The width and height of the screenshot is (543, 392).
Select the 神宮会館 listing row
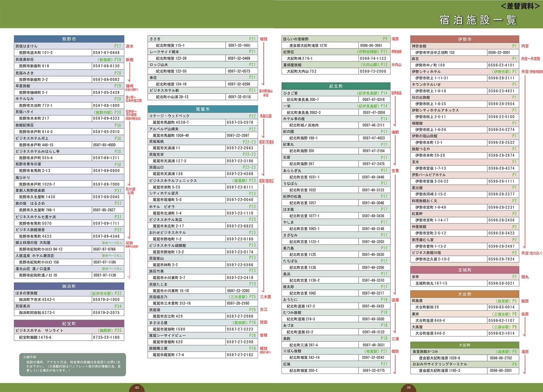(465, 46)
